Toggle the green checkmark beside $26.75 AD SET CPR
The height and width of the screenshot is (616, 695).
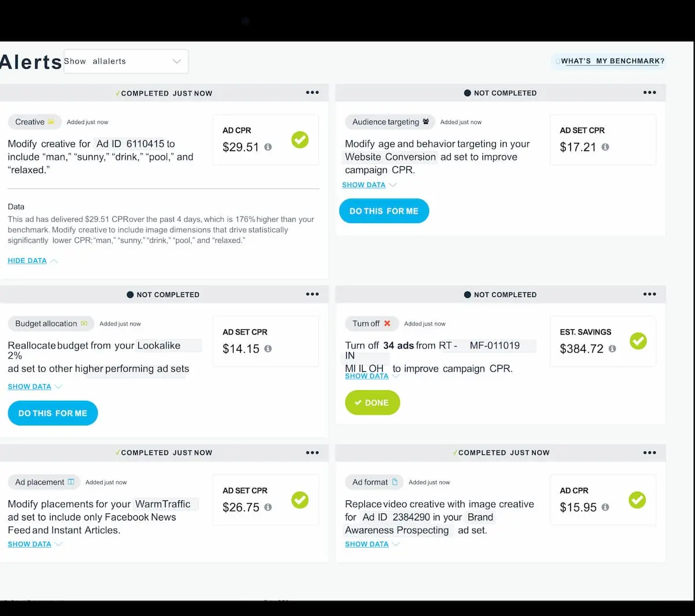(x=300, y=500)
